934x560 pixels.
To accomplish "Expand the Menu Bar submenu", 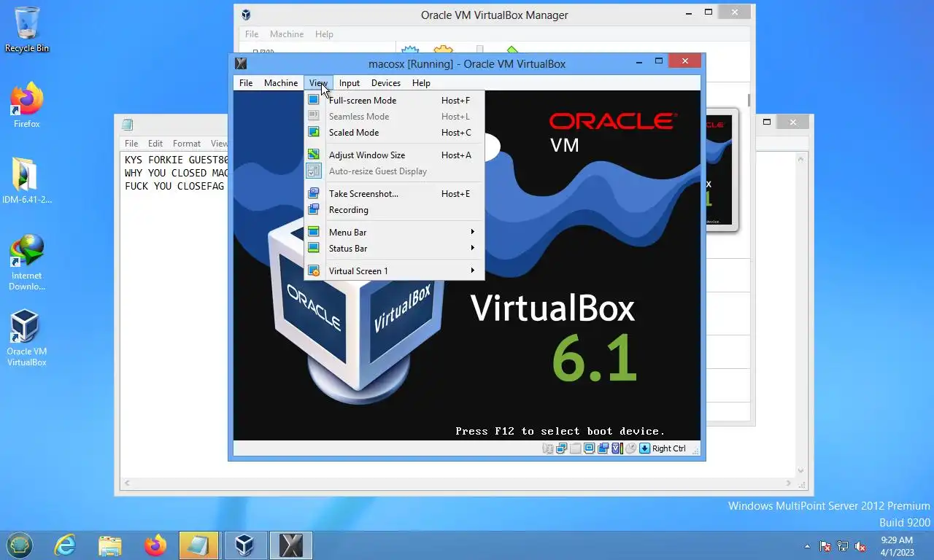I will [394, 233].
